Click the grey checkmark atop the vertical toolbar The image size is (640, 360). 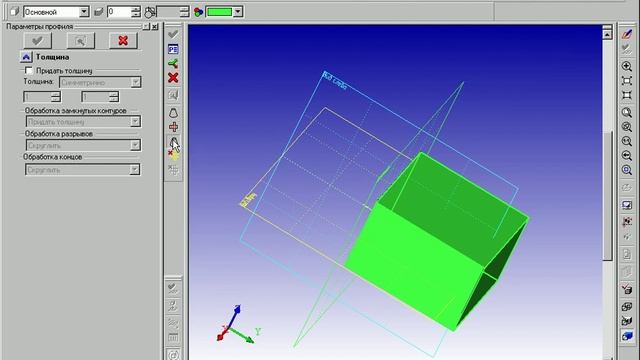coord(173,34)
